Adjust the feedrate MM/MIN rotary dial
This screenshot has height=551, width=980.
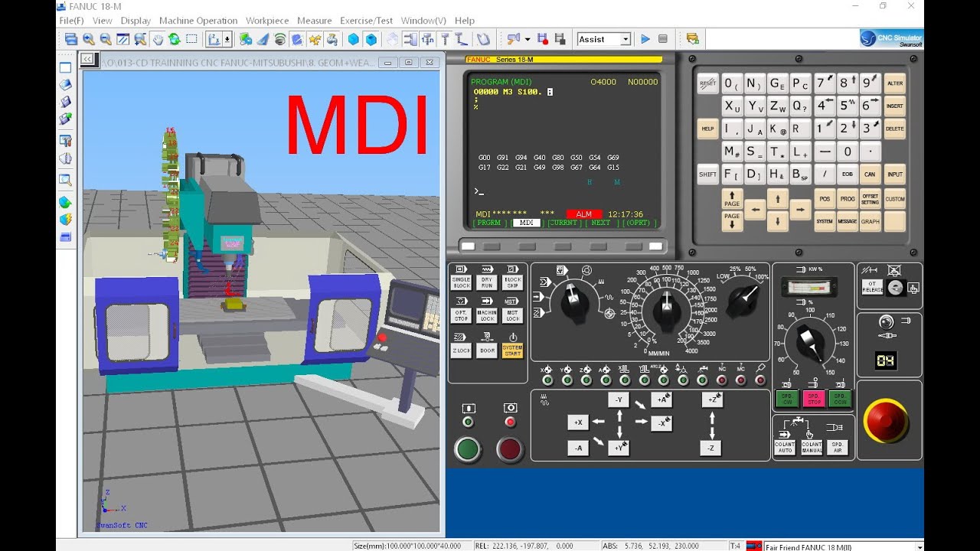667,309
